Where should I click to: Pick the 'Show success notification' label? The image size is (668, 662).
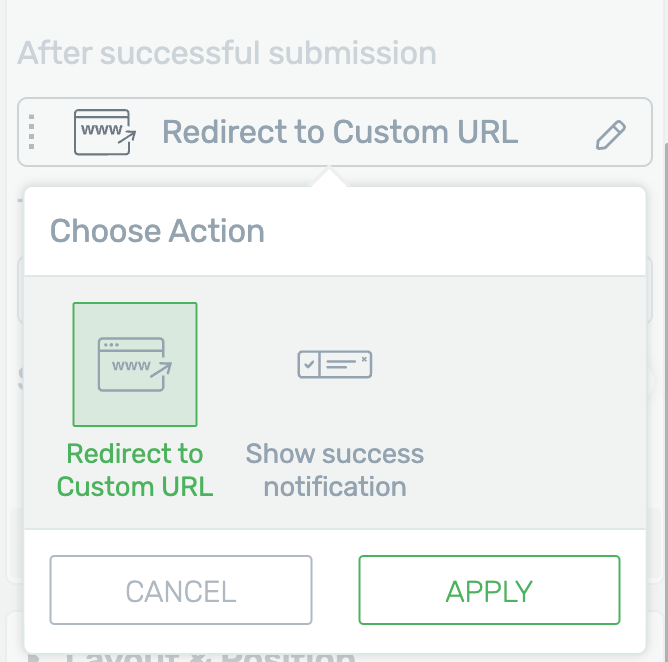(x=334, y=470)
